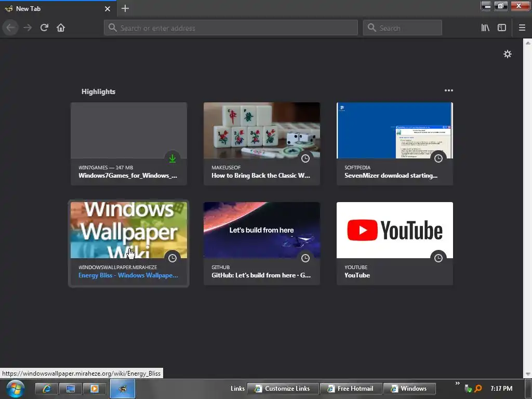Screen dimensions: 532x399
Task: Open Energy Bliss - Windows Wallpaper link
Action: 128,275
